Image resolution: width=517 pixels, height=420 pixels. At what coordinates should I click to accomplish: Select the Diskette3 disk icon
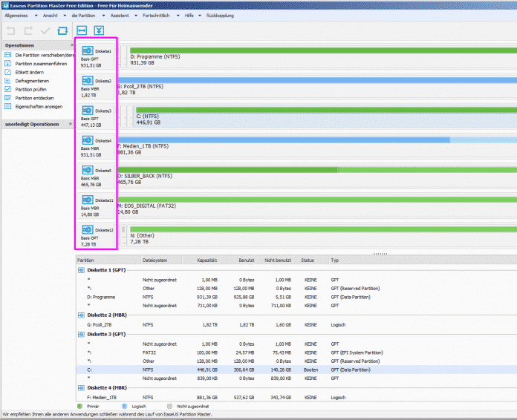point(88,111)
